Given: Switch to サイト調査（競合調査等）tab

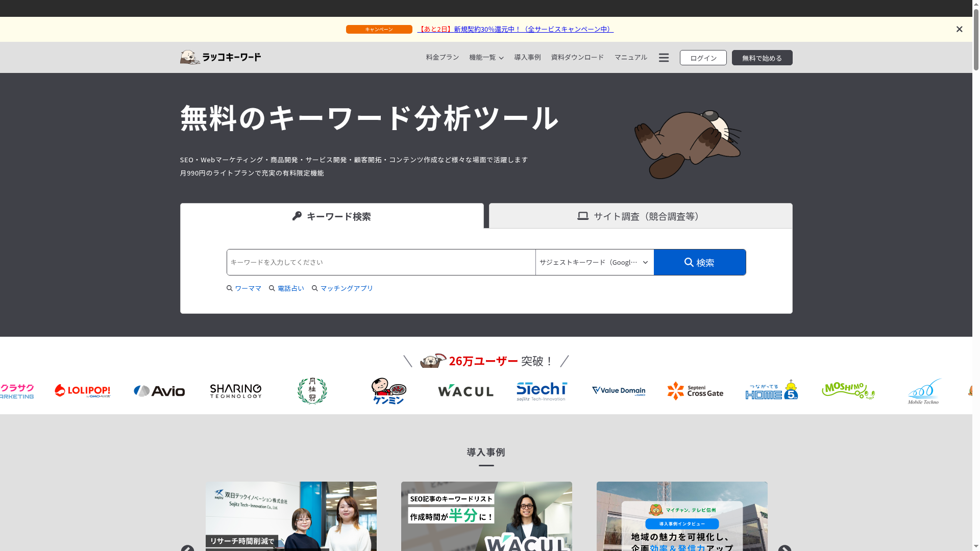Looking at the screenshot, I should pos(641,216).
